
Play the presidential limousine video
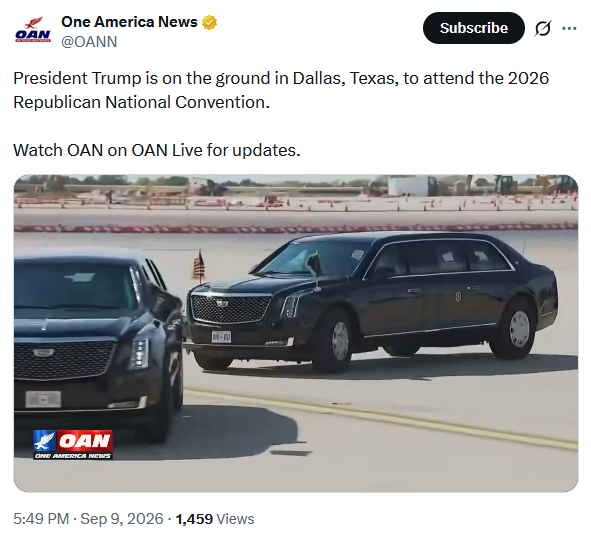(x=296, y=333)
